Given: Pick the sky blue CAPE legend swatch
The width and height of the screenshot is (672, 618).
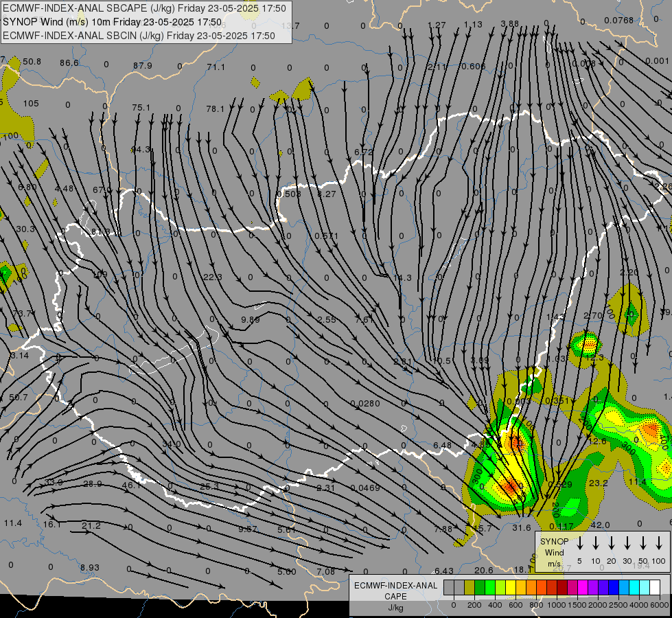Looking at the screenshot, I should pyautogui.click(x=623, y=588).
